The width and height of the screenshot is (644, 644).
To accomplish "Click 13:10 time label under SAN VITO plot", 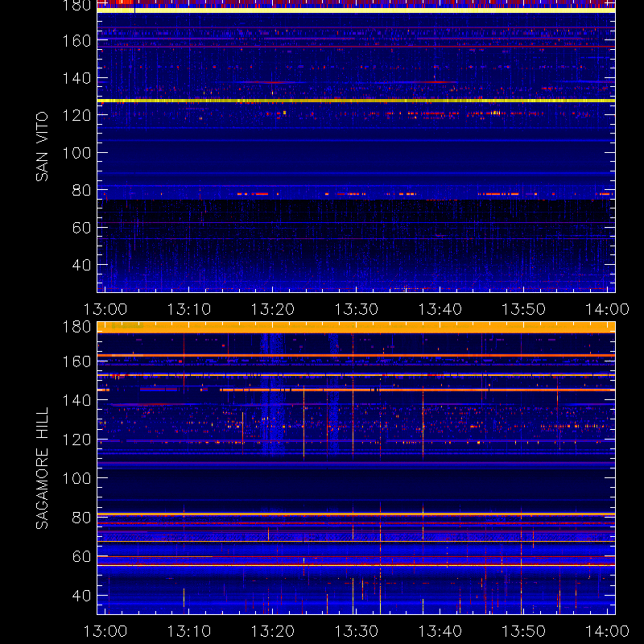I will (x=189, y=309).
